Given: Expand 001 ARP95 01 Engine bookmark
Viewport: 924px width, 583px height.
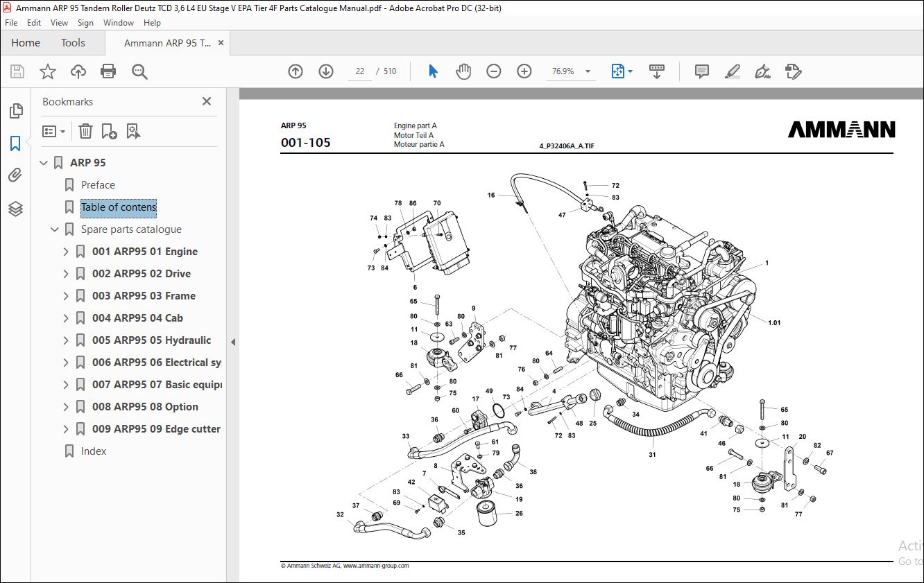Looking at the screenshot, I should tap(66, 252).
